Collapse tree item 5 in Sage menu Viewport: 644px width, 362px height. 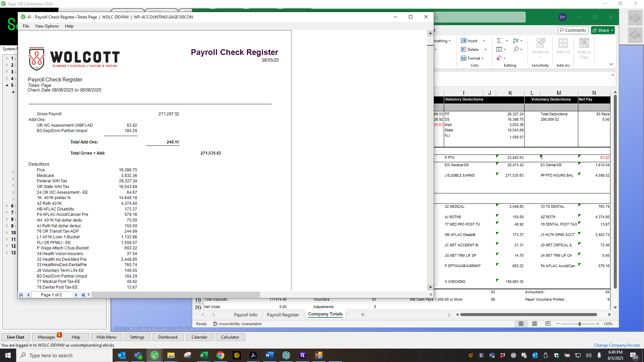(x=7, y=85)
